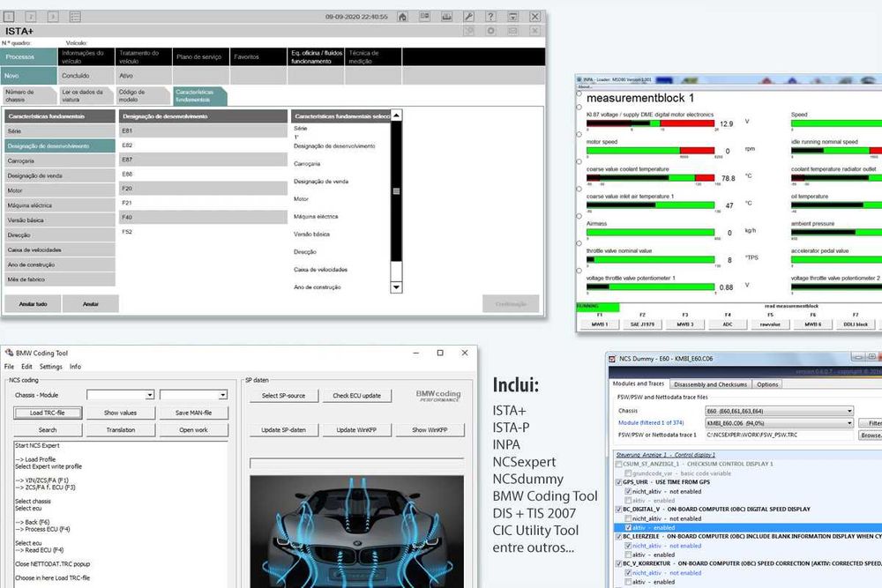Screen dimensions: 882x588
Task: Open NCS Dummy Module KMBI_E60.C06 dropdown
Action: pyautogui.click(x=779, y=423)
